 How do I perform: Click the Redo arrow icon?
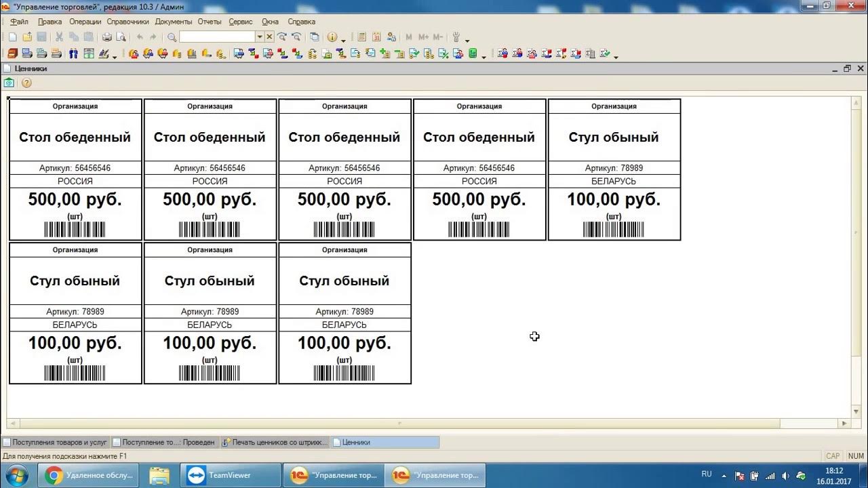click(x=153, y=37)
